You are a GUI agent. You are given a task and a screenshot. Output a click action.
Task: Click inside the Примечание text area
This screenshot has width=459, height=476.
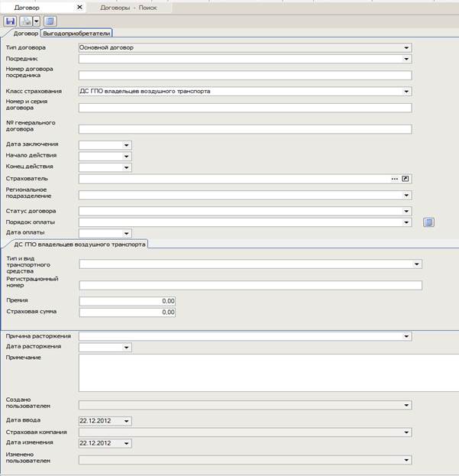click(244, 371)
